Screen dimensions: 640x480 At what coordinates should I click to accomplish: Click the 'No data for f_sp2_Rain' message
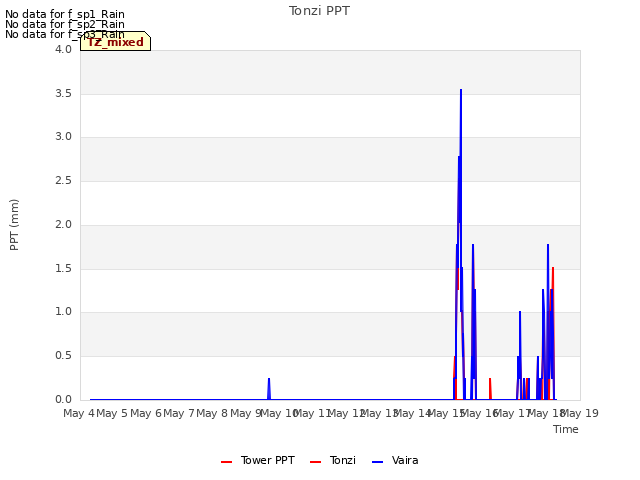(65, 24)
